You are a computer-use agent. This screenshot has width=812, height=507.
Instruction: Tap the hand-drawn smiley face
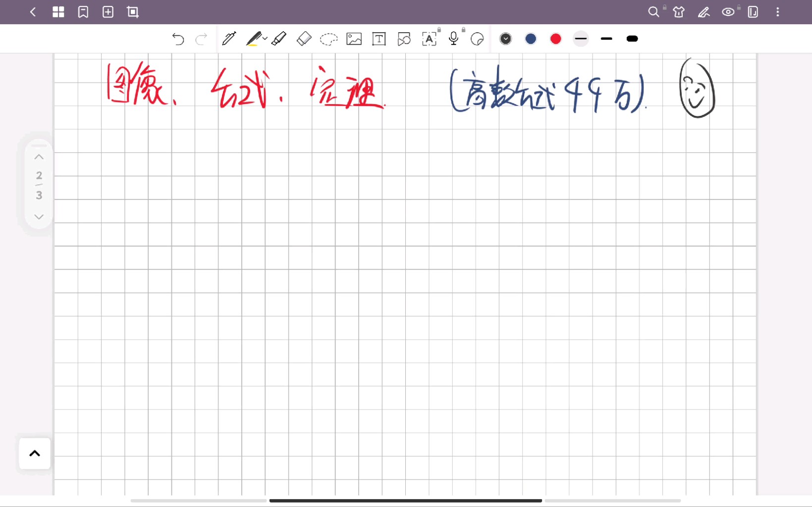pos(697,88)
